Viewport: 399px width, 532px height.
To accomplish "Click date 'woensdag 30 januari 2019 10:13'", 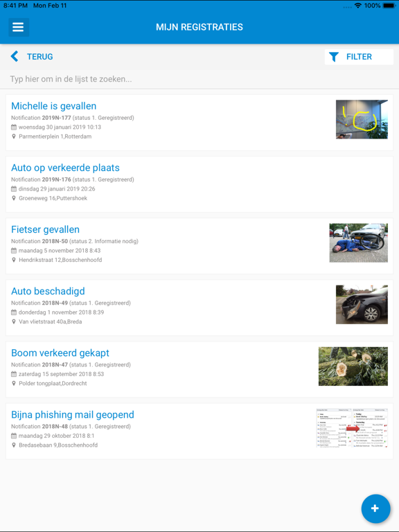I will pyautogui.click(x=60, y=127).
